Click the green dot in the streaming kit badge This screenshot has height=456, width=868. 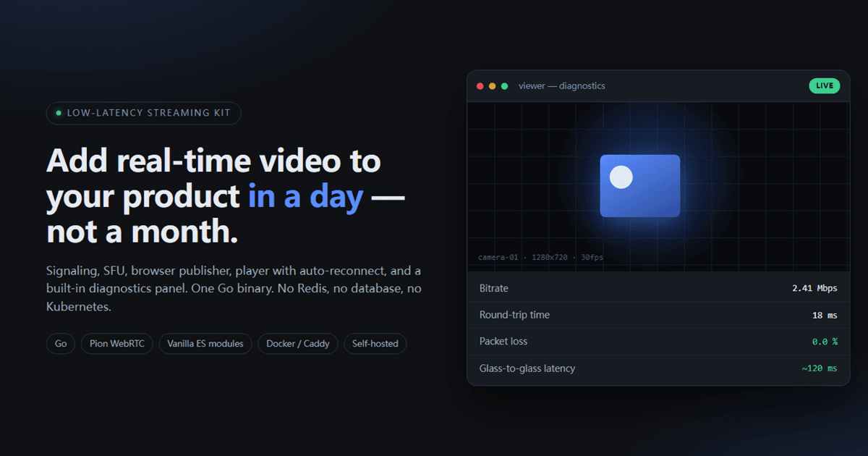pyautogui.click(x=59, y=113)
